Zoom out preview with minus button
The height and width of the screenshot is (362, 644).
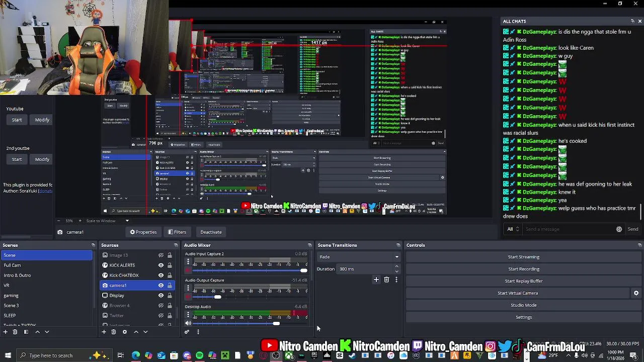[x=58, y=221]
